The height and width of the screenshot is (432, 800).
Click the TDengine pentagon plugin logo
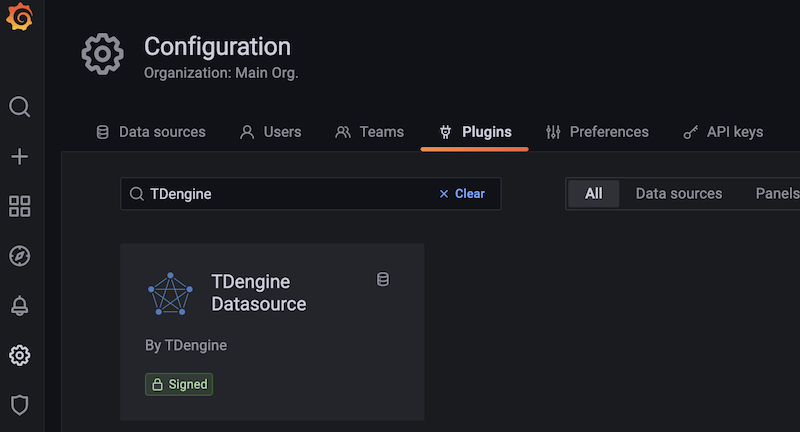coord(170,294)
